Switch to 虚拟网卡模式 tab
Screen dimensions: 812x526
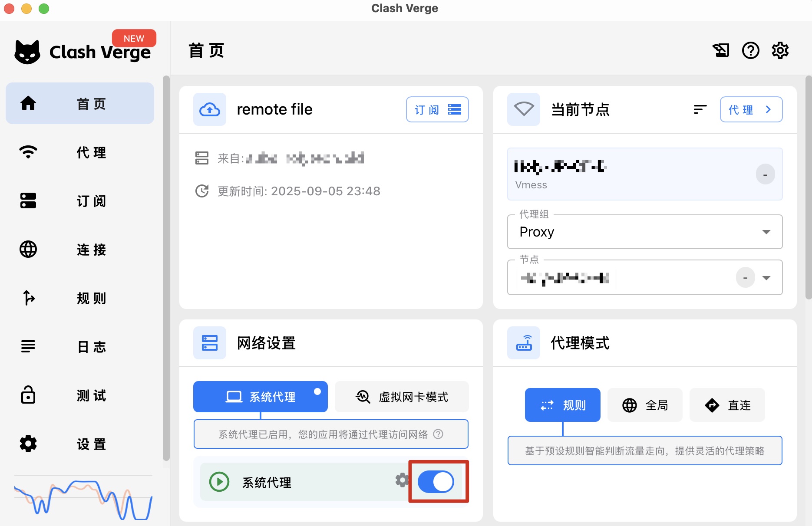click(402, 397)
